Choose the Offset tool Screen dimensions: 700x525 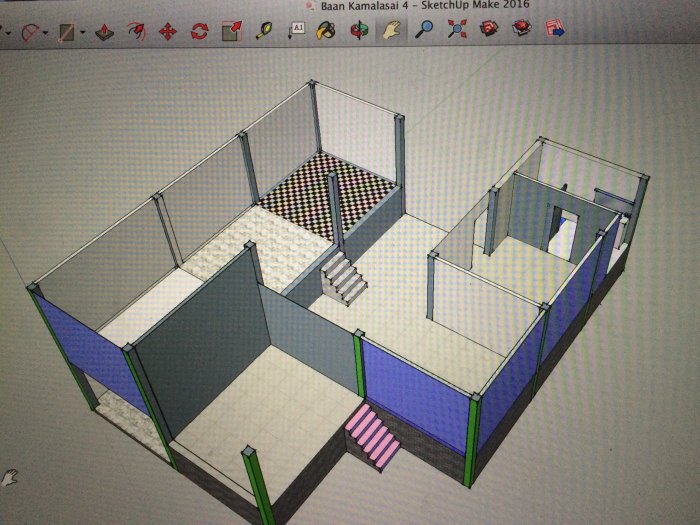click(x=136, y=32)
